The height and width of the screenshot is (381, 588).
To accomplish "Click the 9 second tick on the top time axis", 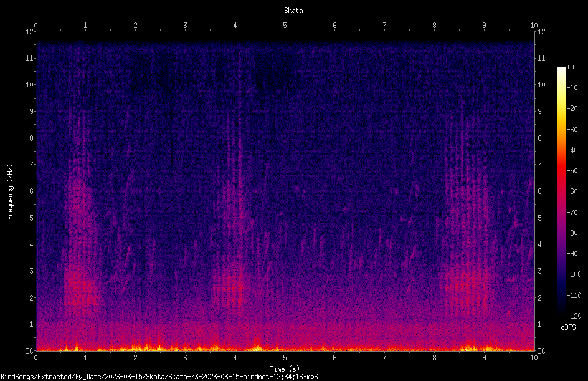I will click(484, 25).
